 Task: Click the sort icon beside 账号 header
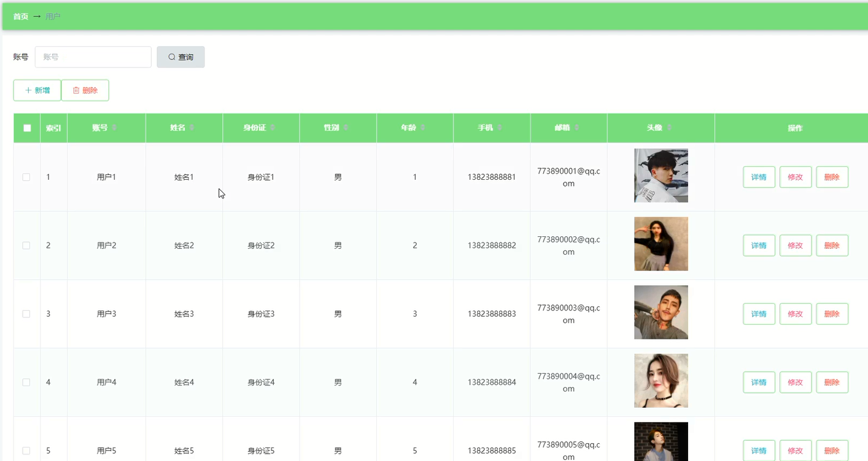[114, 128]
